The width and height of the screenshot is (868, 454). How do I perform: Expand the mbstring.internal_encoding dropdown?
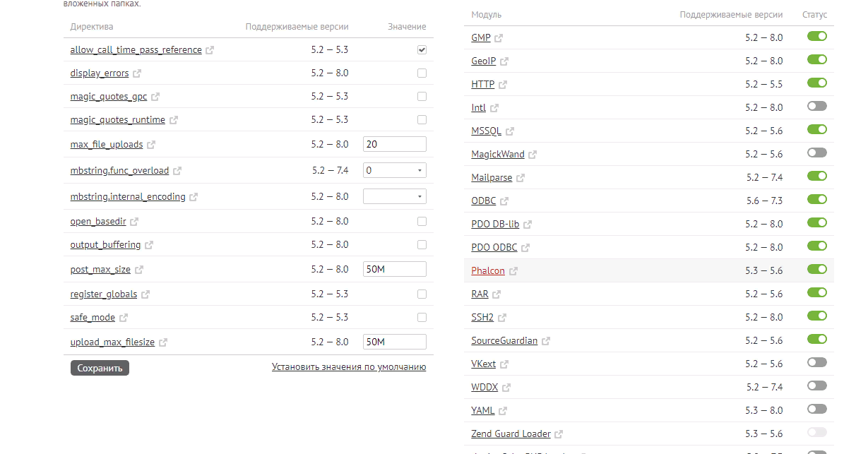coord(395,196)
